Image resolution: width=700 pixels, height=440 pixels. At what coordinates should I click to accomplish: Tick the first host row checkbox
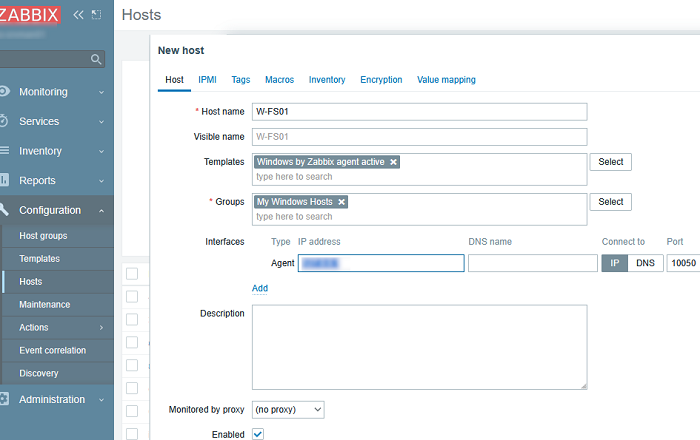[x=132, y=274]
